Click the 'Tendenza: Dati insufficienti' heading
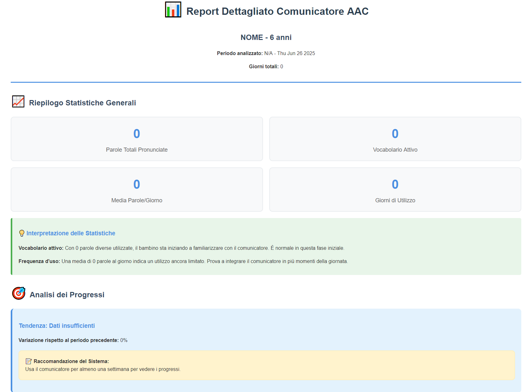 (57, 326)
